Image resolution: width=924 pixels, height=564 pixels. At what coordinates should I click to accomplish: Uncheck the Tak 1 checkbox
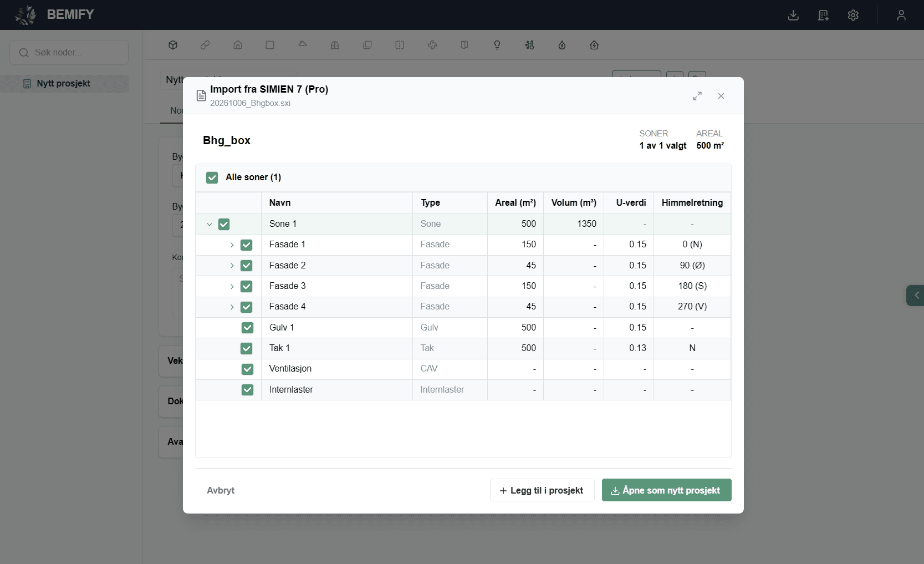(247, 348)
